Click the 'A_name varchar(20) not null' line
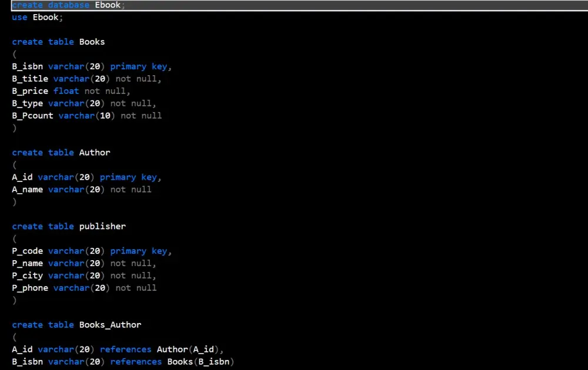The height and width of the screenshot is (370, 588). point(82,190)
